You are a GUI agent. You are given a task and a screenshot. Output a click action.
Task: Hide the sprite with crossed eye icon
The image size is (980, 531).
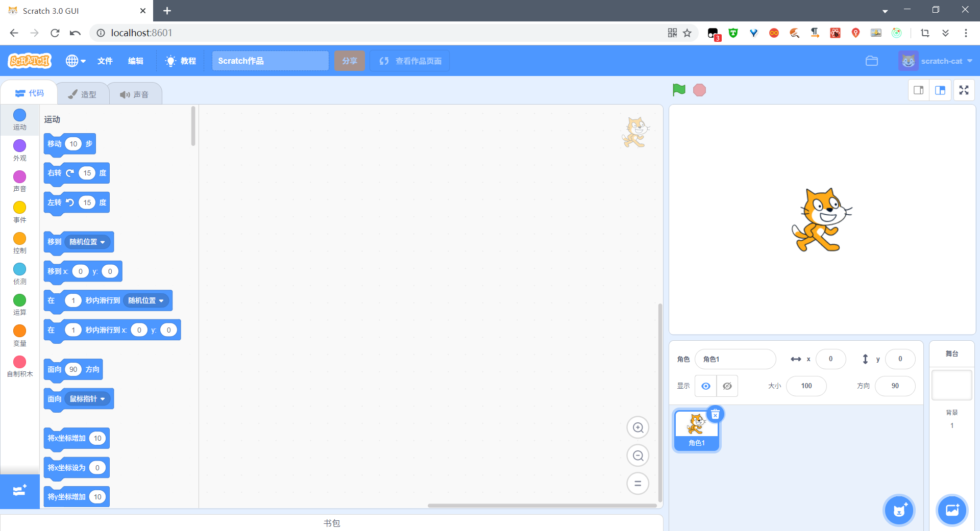pyautogui.click(x=727, y=386)
